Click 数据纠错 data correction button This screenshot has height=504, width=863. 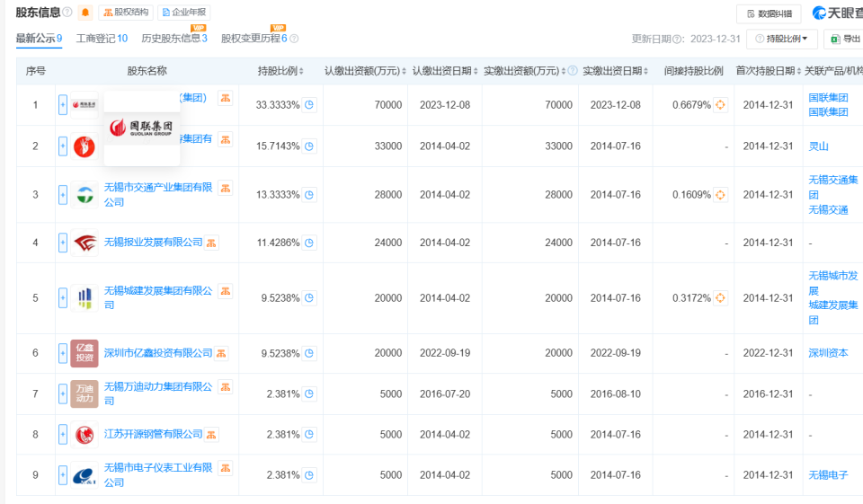(x=770, y=13)
